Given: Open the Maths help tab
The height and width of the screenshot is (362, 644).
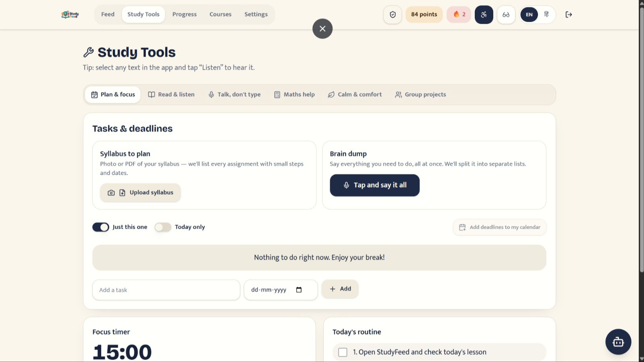Looking at the screenshot, I should click(295, 95).
